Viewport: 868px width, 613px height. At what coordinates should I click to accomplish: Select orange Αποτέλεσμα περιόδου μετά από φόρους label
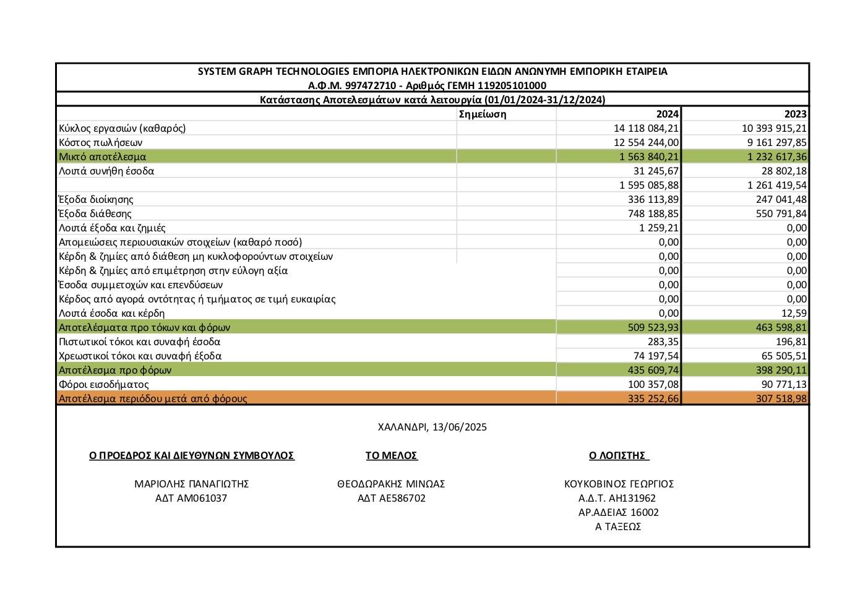tap(153, 398)
